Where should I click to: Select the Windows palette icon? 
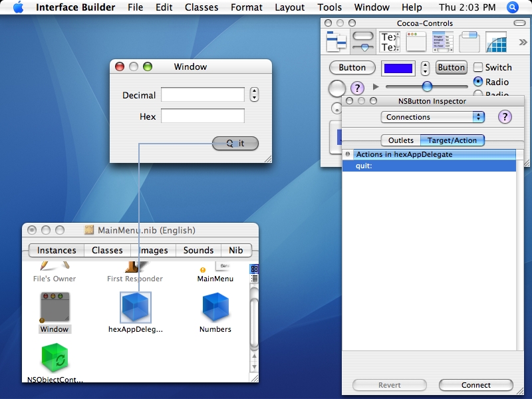point(416,42)
